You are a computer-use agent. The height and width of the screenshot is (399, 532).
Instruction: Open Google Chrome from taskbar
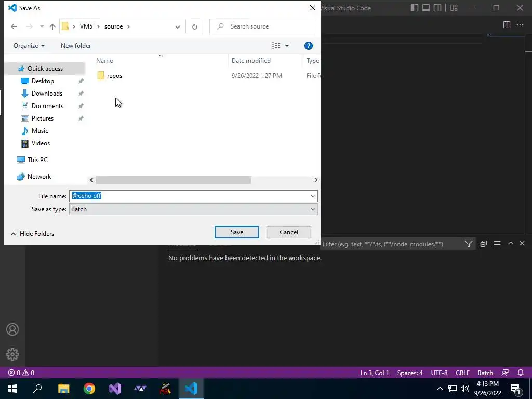89,389
